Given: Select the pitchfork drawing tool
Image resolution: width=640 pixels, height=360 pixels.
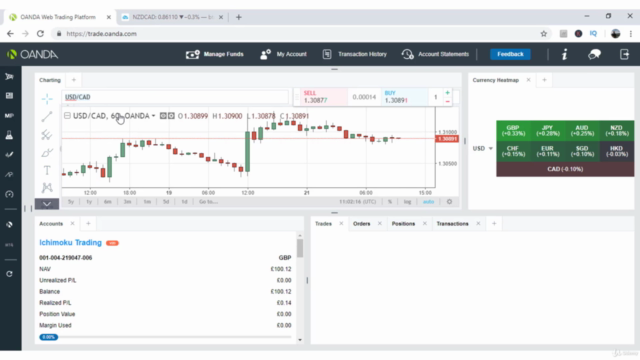Looking at the screenshot, I should click(47, 134).
